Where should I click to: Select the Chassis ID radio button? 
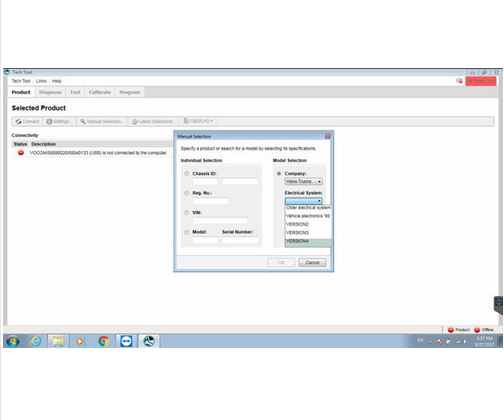[187, 174]
